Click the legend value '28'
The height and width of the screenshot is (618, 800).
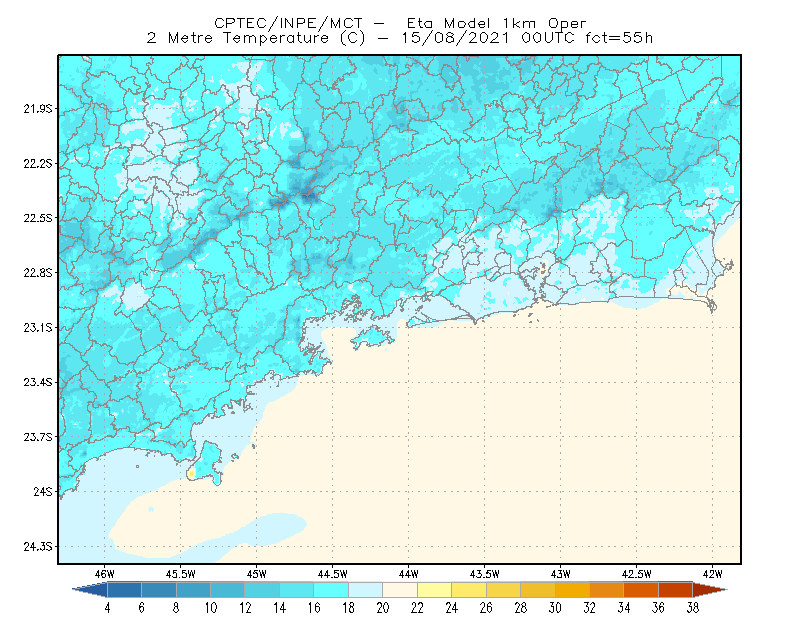pos(520,608)
